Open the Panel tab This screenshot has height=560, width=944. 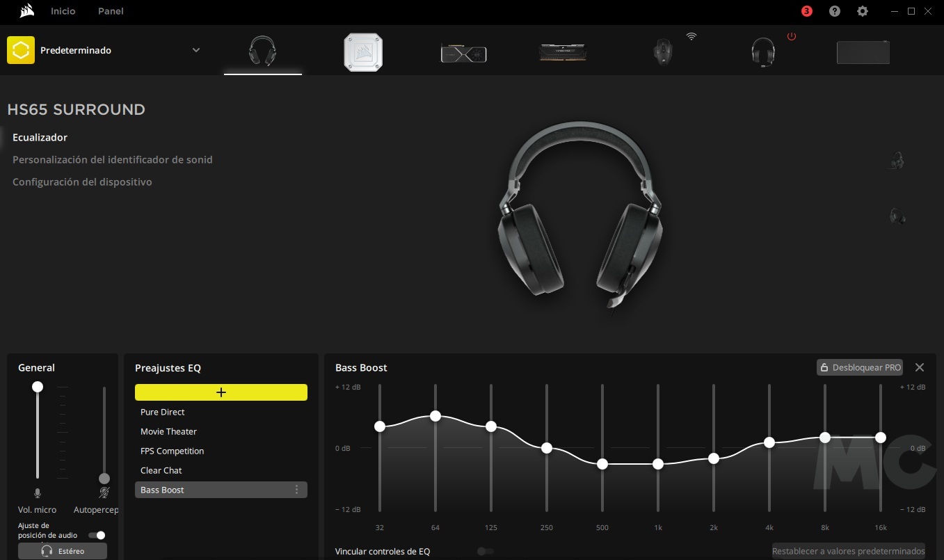coord(111,11)
